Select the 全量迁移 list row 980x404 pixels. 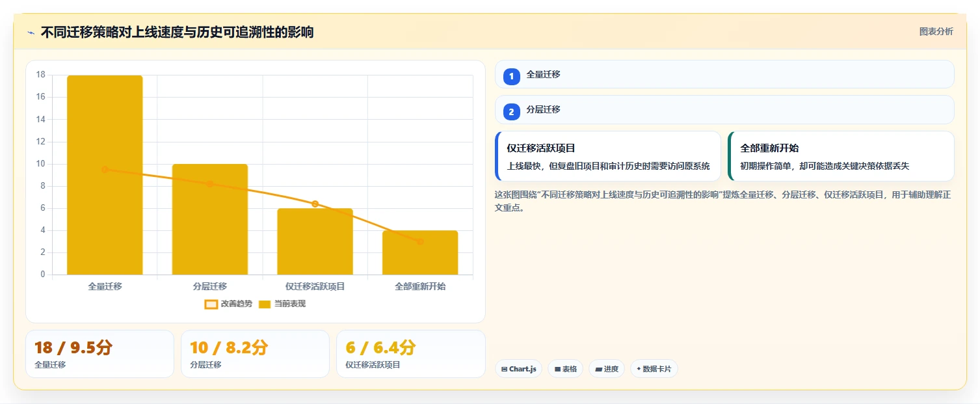tap(724, 74)
